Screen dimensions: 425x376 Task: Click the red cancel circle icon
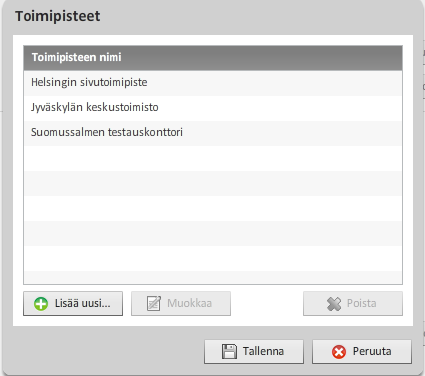click(339, 352)
